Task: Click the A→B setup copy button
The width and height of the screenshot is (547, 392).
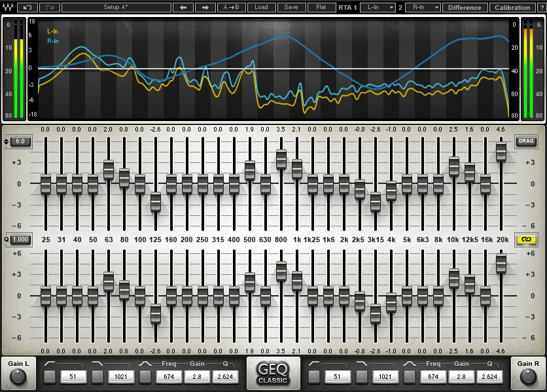Action: click(x=230, y=7)
